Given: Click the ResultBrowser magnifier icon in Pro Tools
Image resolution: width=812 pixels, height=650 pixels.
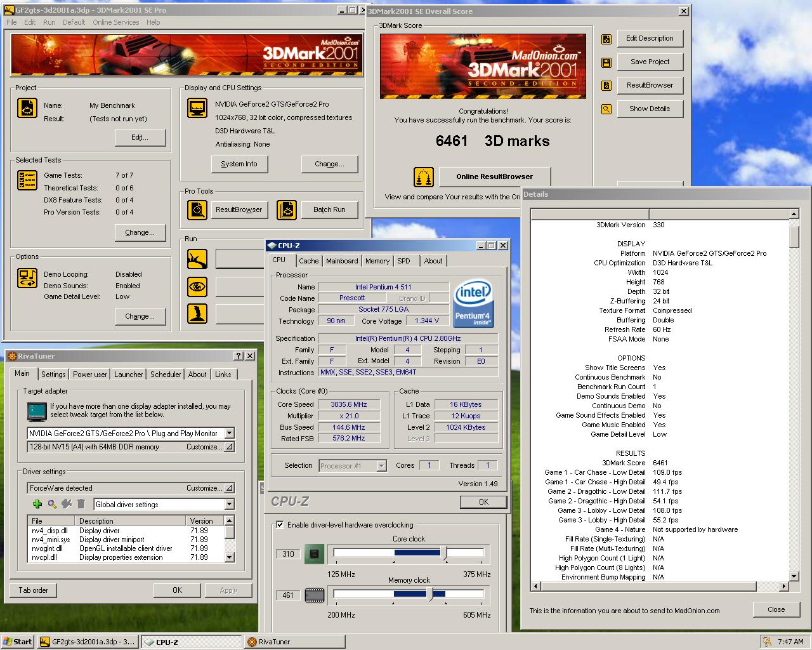Looking at the screenshot, I should (x=197, y=209).
